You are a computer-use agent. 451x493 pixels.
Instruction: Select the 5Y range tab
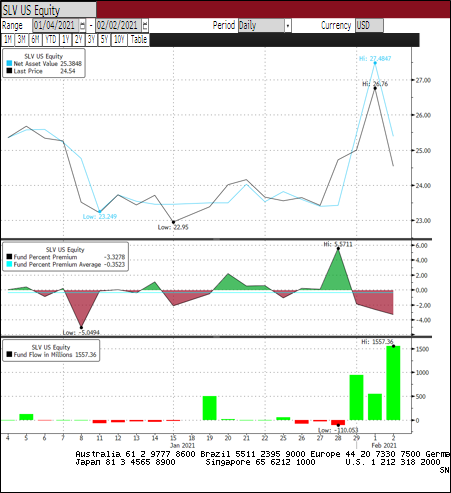point(105,40)
